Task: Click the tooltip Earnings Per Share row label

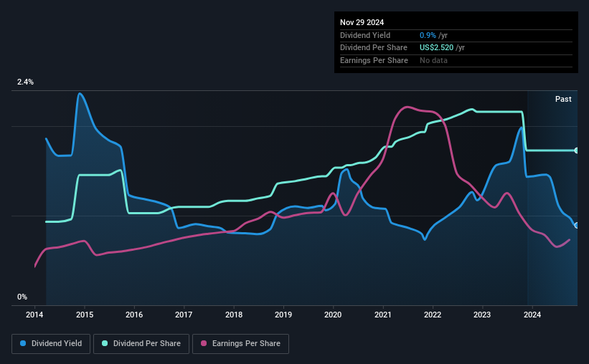Action: tap(374, 60)
